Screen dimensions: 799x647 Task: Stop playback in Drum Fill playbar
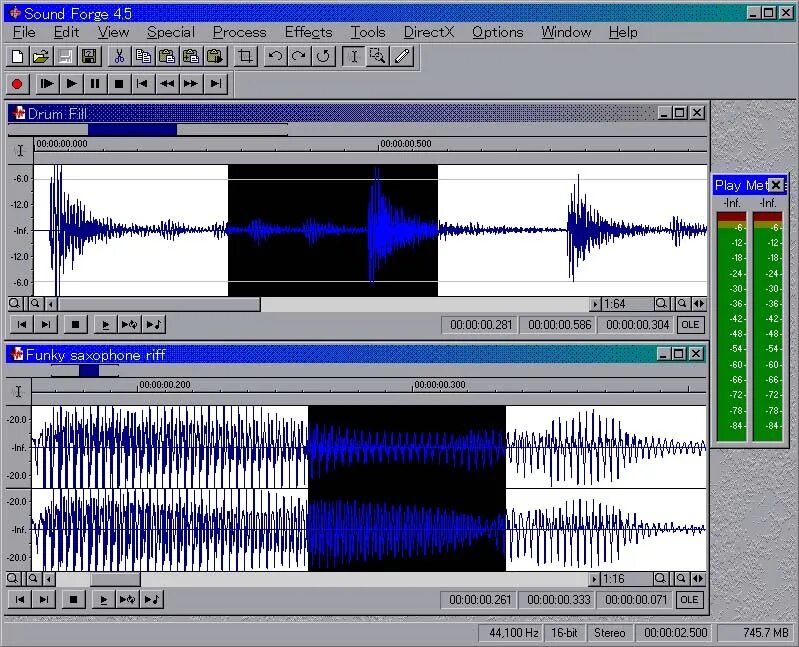tap(75, 325)
